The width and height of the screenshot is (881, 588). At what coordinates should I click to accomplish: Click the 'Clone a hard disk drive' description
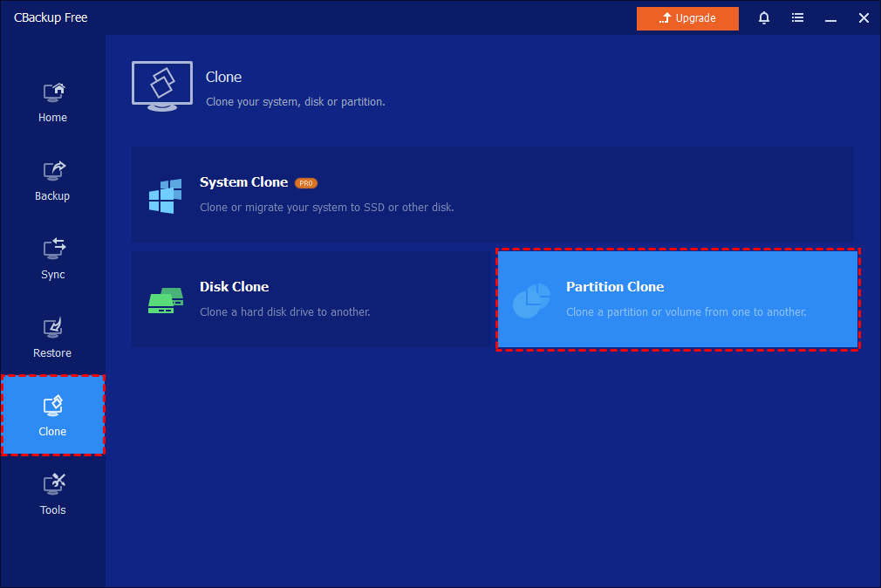coord(284,312)
